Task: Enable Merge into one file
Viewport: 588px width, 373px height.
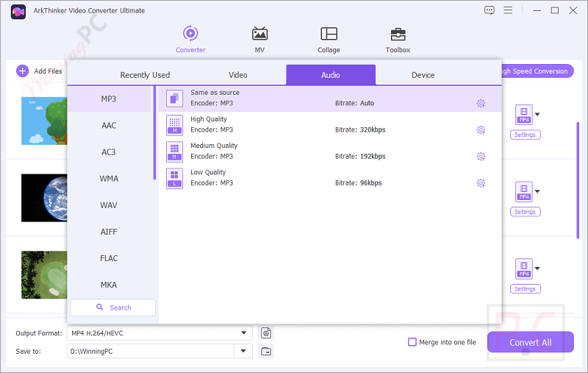Action: pyautogui.click(x=412, y=342)
